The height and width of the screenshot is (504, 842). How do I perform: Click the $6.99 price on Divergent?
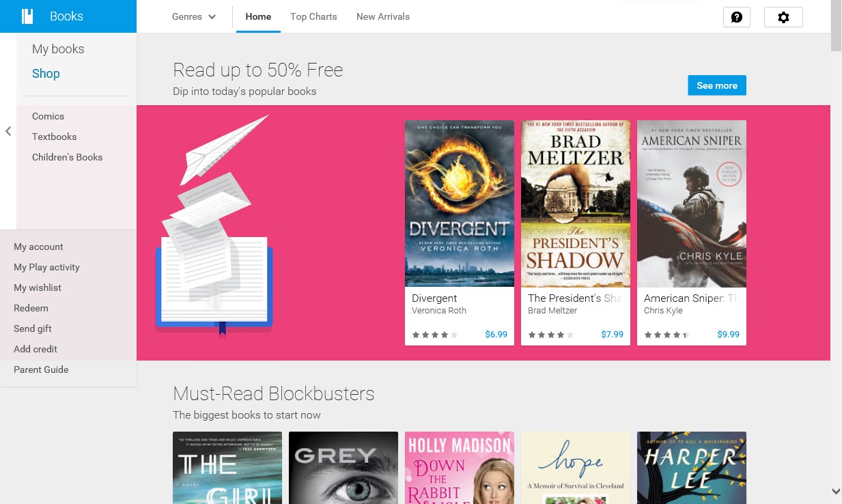tap(496, 335)
